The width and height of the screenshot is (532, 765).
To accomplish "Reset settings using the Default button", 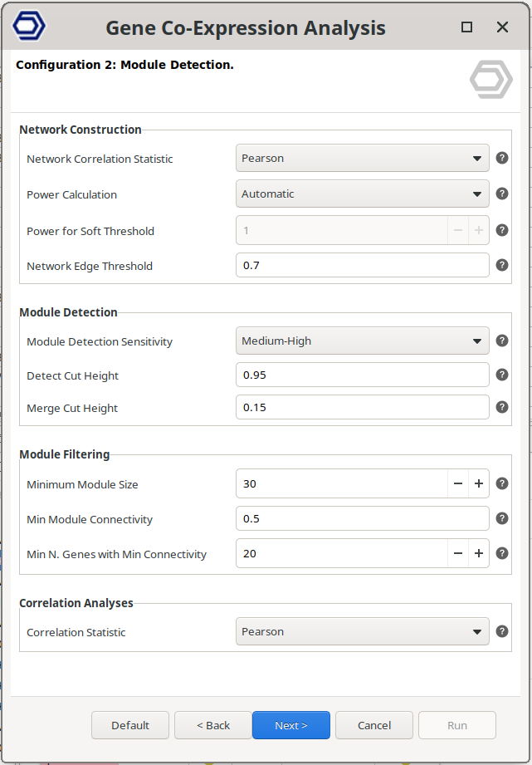I will tap(130, 725).
